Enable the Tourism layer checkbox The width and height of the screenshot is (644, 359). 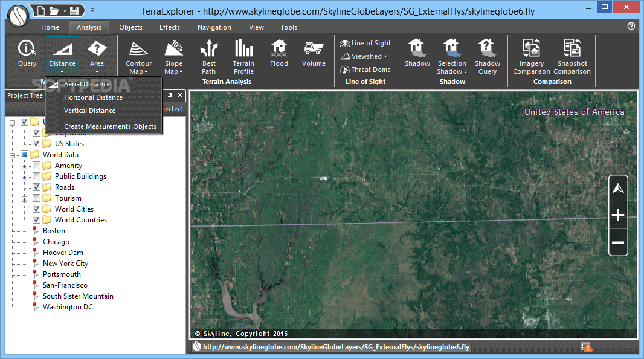37,198
